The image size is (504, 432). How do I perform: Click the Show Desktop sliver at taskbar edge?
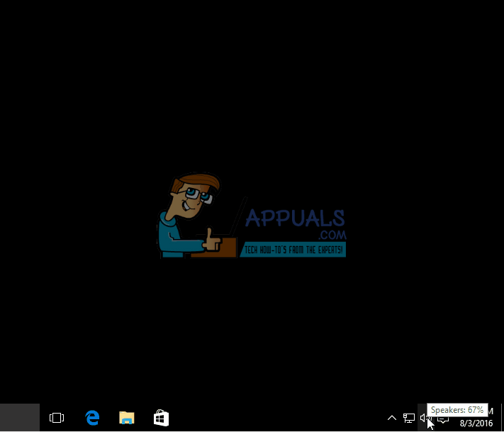502,418
